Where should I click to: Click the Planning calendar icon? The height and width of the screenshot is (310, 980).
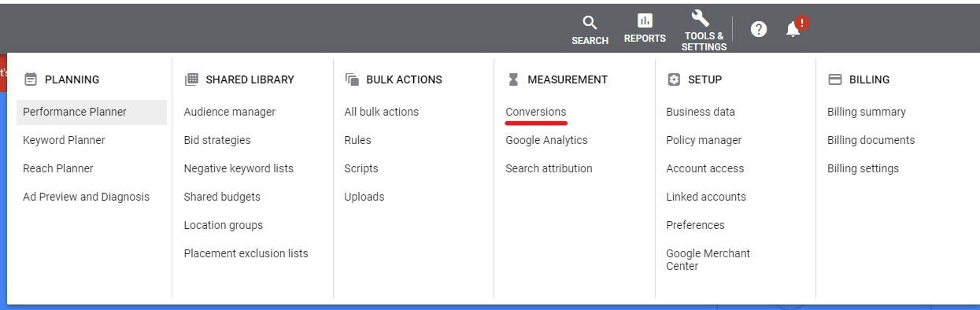(31, 79)
